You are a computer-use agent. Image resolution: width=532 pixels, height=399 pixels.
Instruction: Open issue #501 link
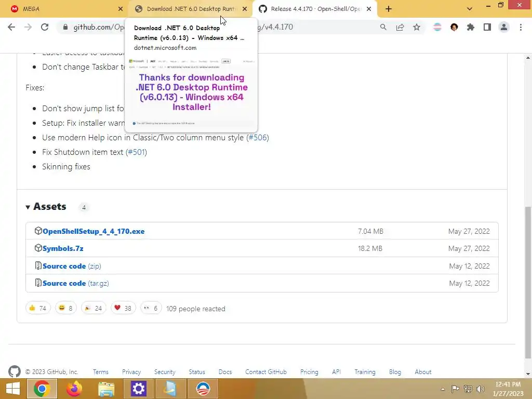(x=137, y=152)
